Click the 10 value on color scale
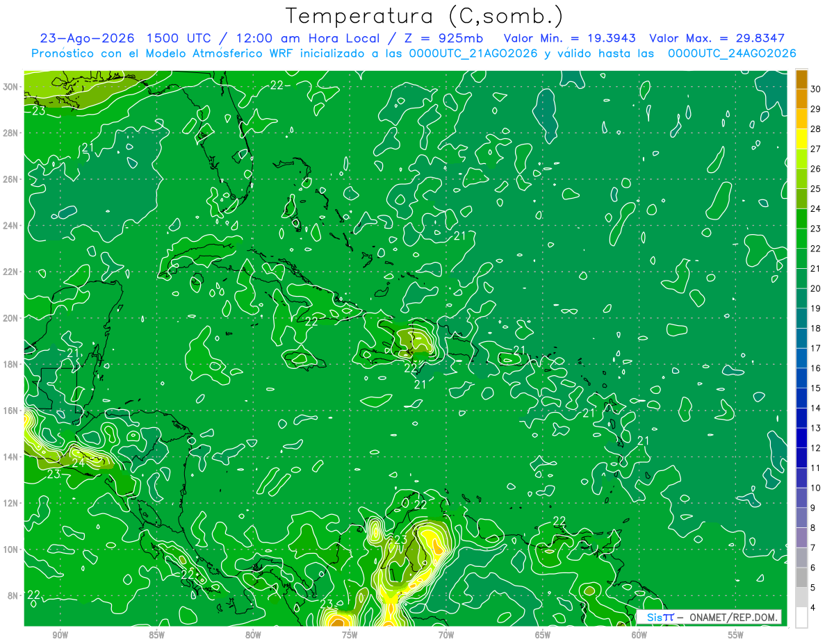The width and height of the screenshot is (834, 644). coord(816,488)
